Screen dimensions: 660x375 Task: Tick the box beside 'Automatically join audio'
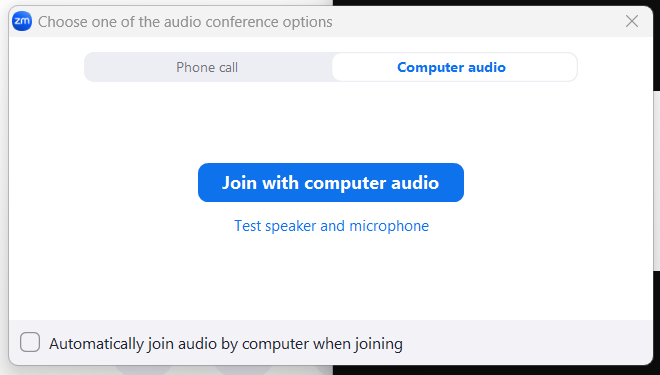30,342
